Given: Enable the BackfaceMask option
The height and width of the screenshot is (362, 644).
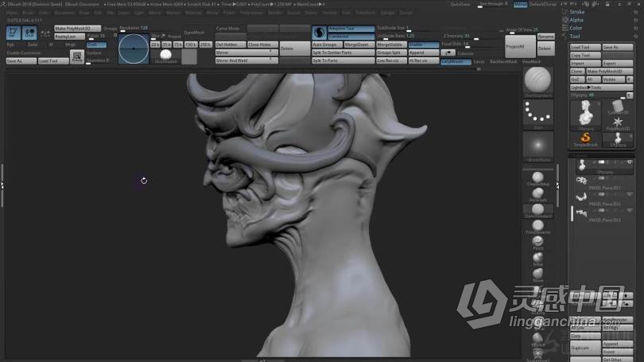Looking at the screenshot, I should tap(503, 61).
